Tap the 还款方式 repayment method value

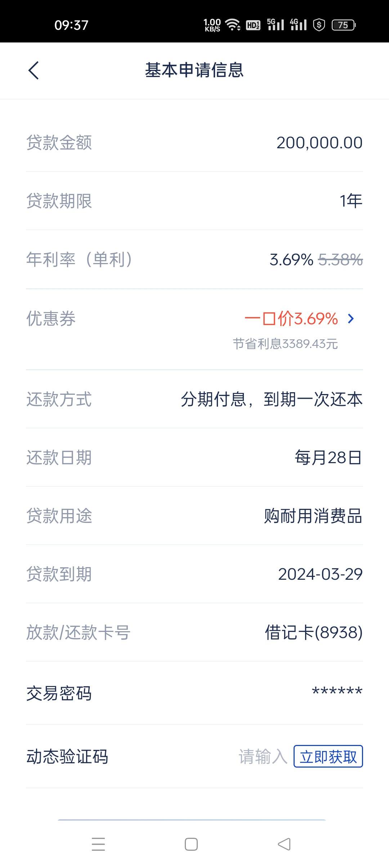click(272, 399)
